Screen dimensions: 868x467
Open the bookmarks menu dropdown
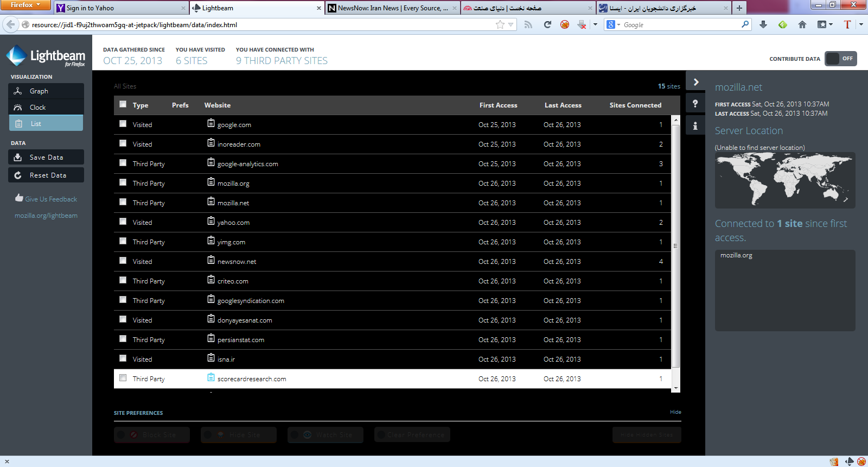(825, 24)
